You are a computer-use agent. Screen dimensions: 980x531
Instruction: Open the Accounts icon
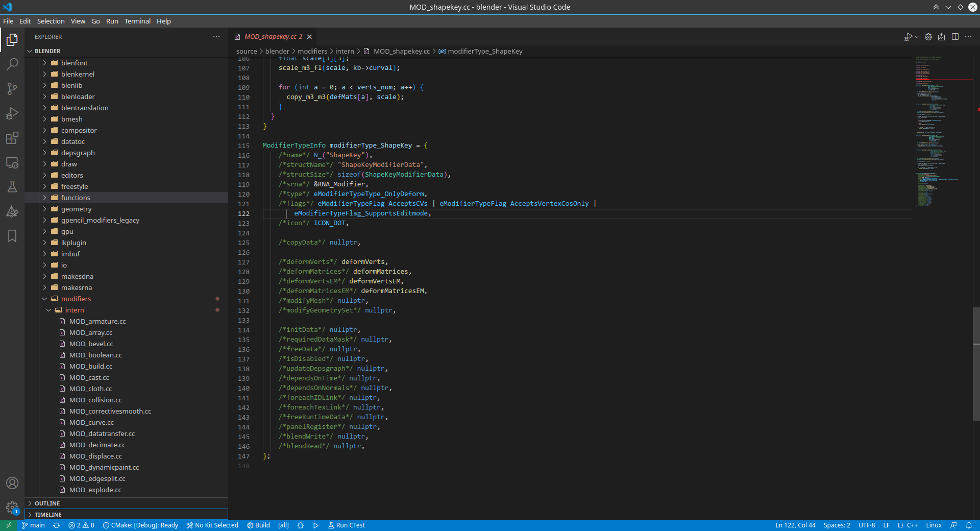pos(12,483)
